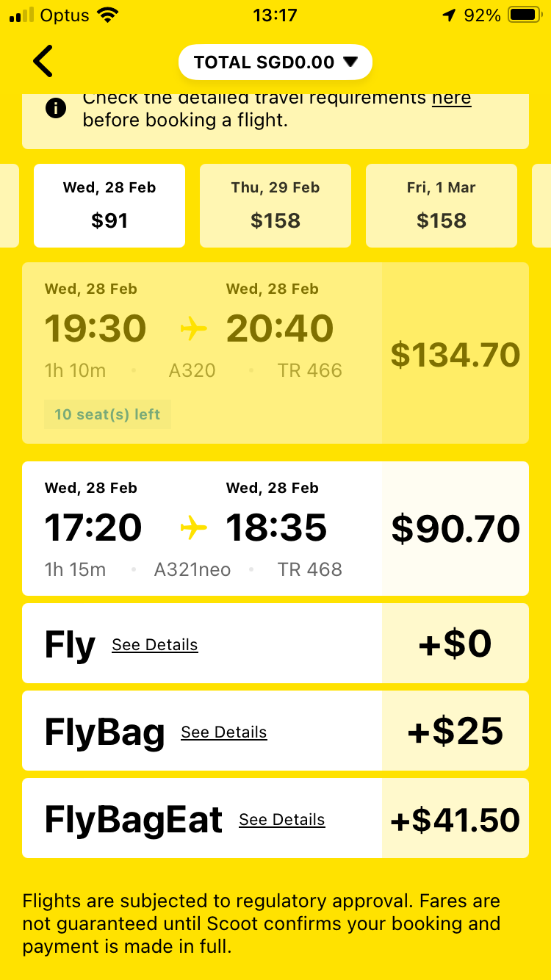The image size is (551, 980).
Task: Click plane icon on 19:30 flight
Action: 194,328
